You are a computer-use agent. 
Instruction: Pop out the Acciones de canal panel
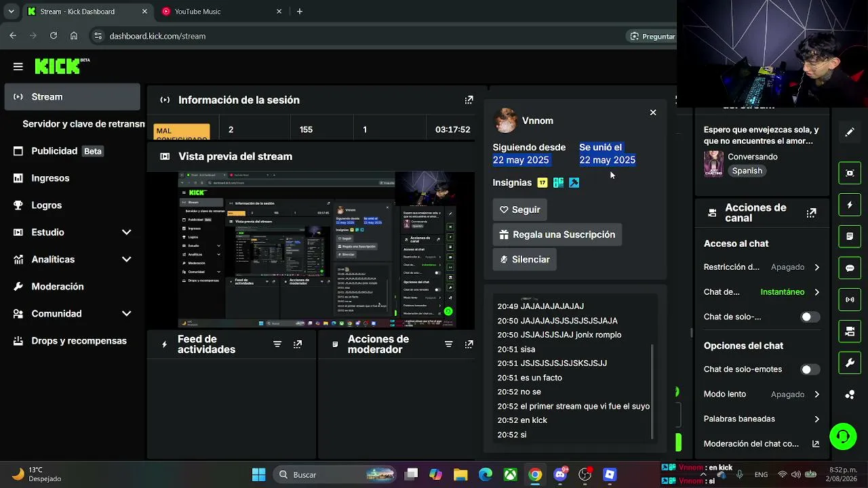tap(811, 213)
